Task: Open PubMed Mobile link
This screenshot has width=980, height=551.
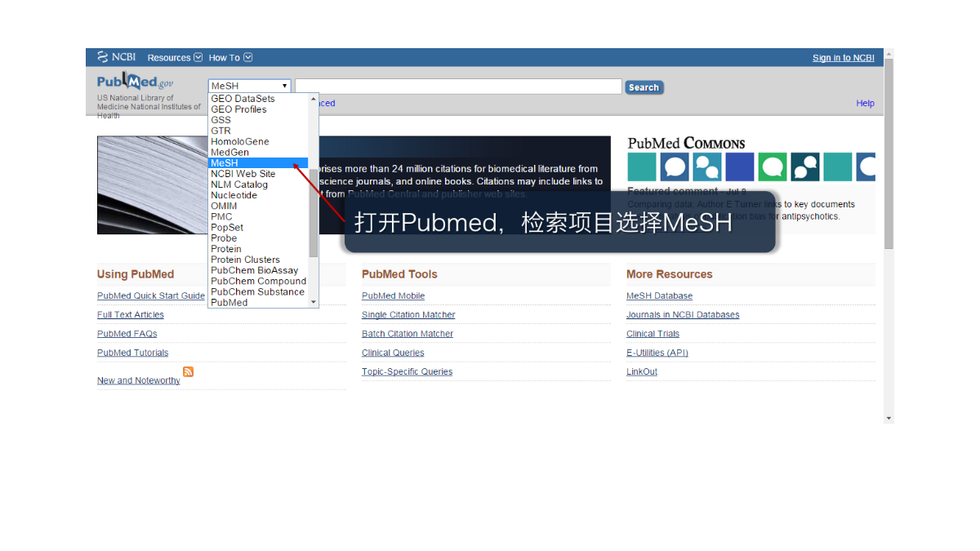Action: tap(394, 296)
